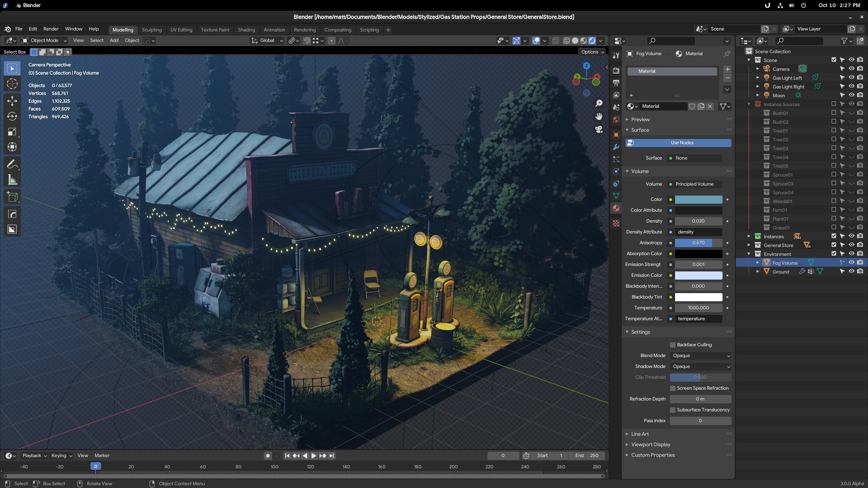Switch to wireframe viewport shading
Viewport: 868px width, 488px height.
(566, 41)
